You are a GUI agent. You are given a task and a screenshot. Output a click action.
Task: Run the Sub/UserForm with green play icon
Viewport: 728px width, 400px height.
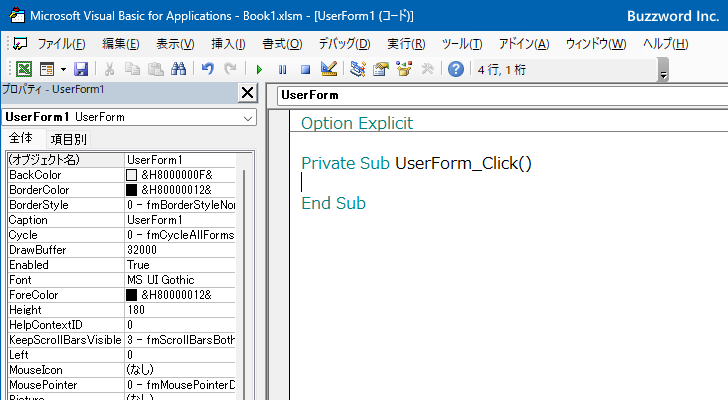pos(259,70)
